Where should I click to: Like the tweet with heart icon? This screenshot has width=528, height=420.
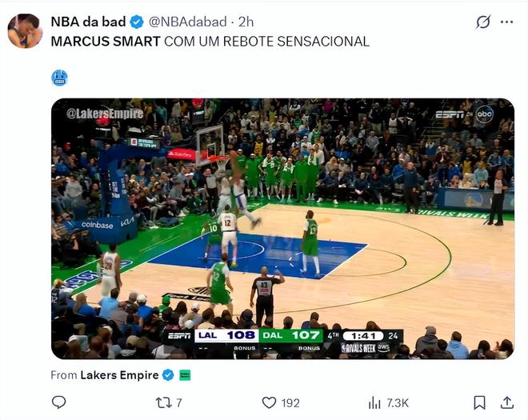[x=270, y=402]
